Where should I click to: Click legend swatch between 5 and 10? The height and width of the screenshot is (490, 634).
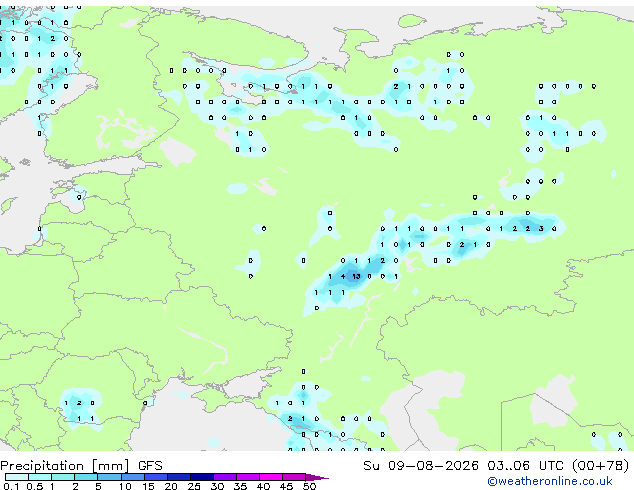[x=109, y=477]
